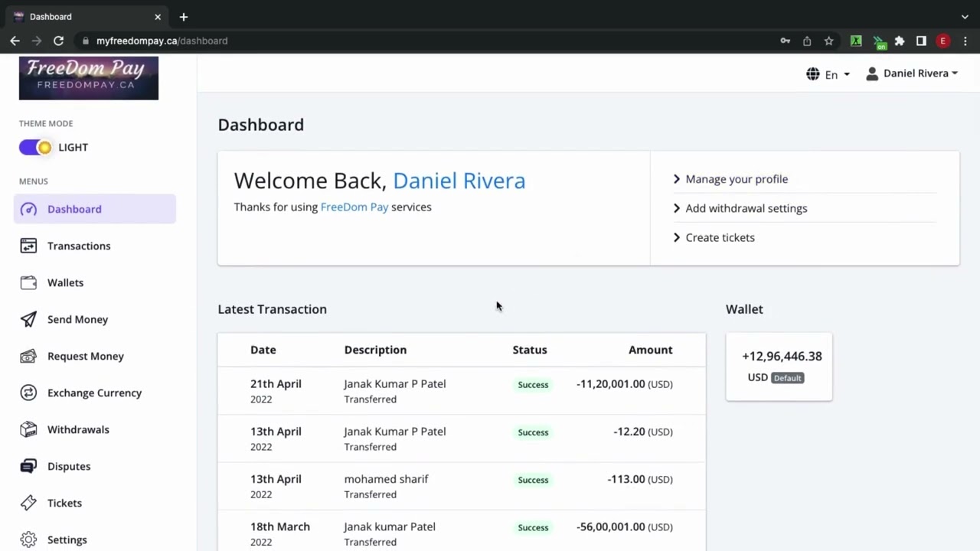980x551 pixels.
Task: Click the chevron beside Create tickets
Action: point(677,237)
